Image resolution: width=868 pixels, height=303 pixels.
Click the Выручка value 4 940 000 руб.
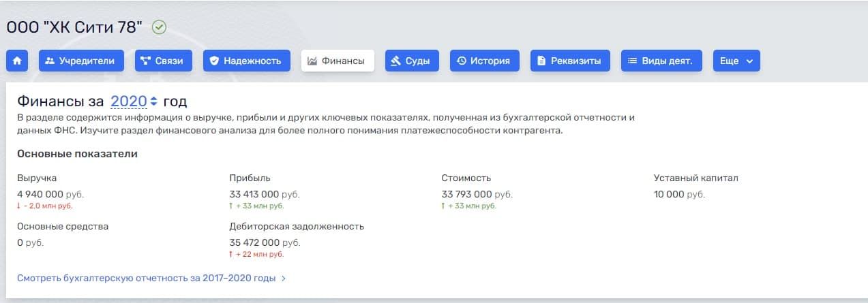click(52, 194)
